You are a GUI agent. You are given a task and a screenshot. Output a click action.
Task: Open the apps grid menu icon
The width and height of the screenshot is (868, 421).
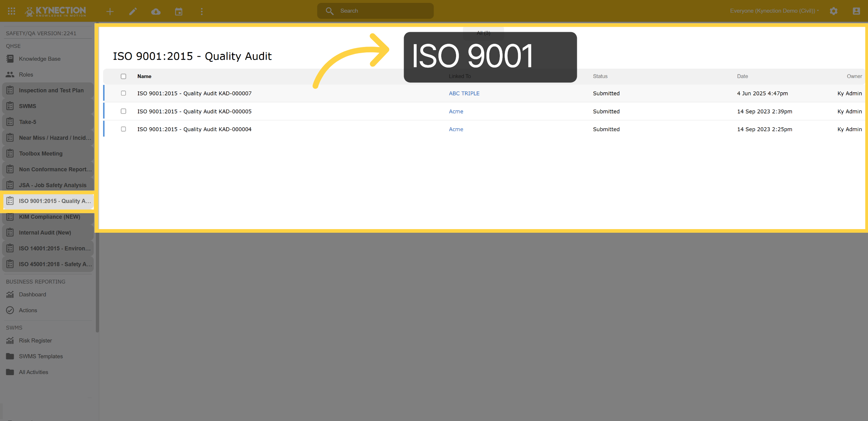click(x=12, y=11)
